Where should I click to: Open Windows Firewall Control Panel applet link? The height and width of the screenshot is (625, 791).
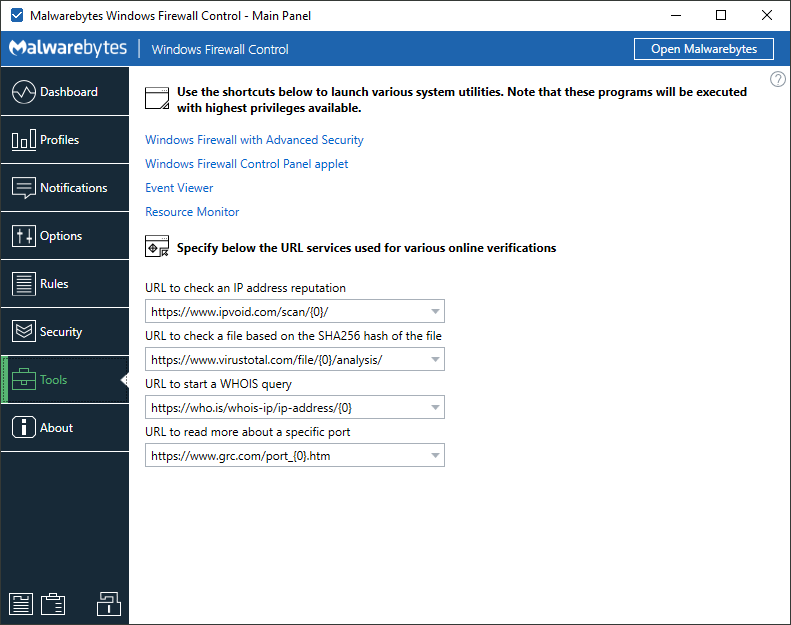click(247, 164)
